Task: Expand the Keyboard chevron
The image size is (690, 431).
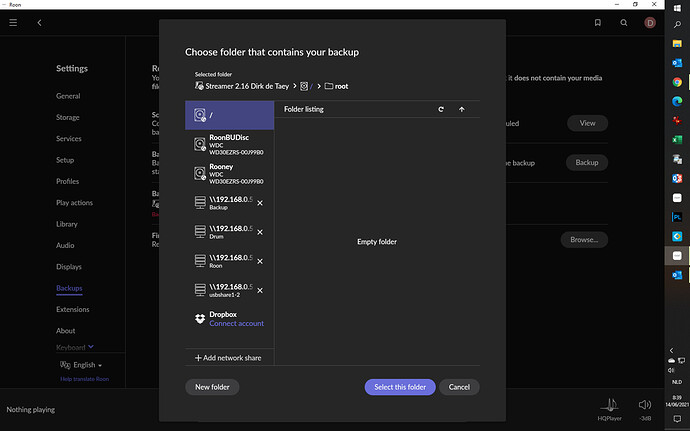Action: (x=91, y=347)
